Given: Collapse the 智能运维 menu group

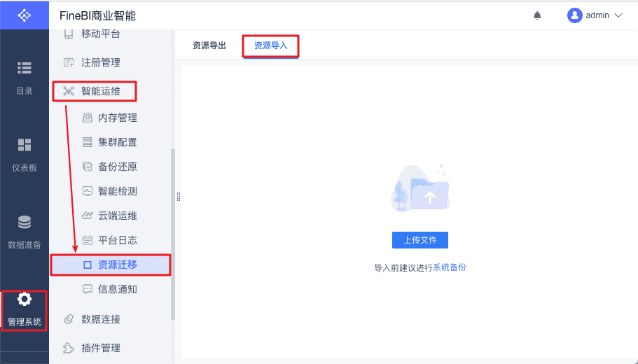Looking at the screenshot, I should (x=100, y=91).
